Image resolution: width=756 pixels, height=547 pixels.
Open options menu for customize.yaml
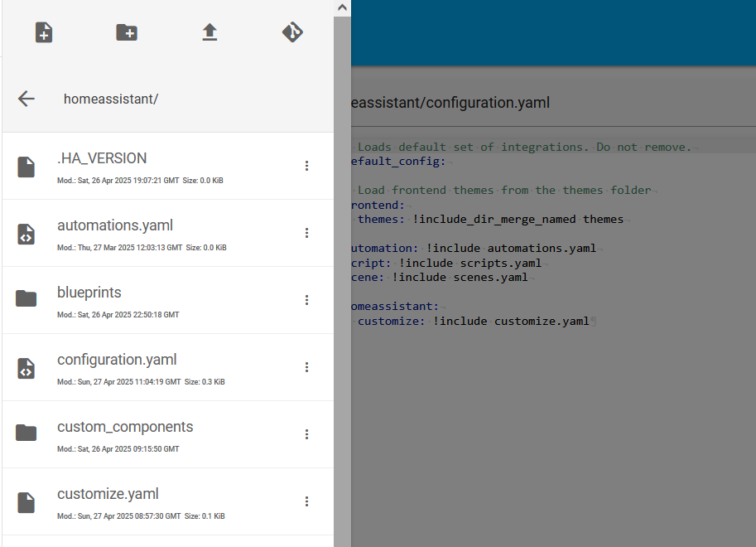click(306, 501)
